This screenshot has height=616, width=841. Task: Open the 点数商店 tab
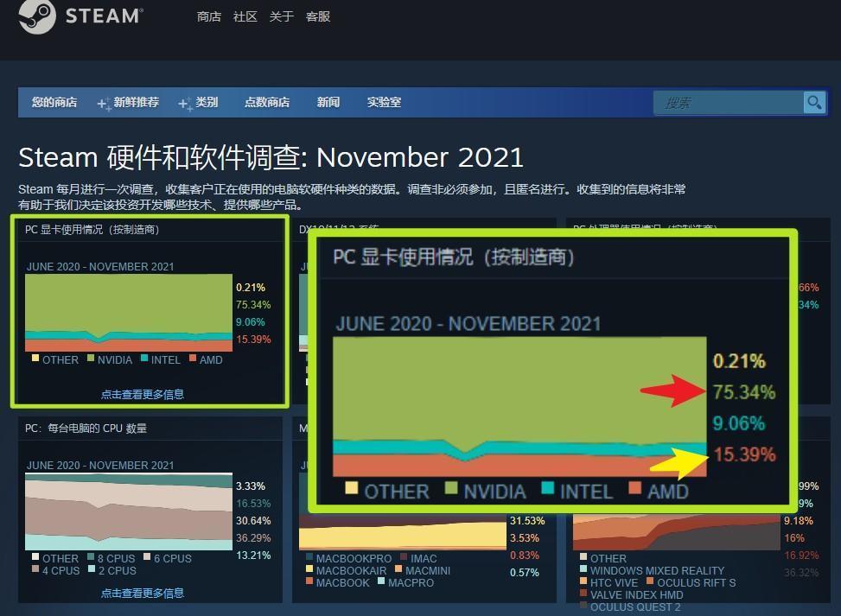coord(267,102)
